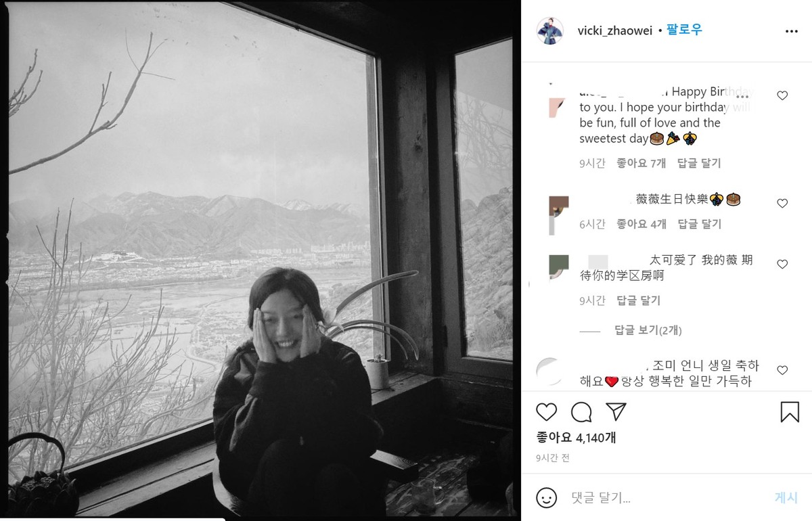Click the black and white post photo
812x521 pixels.
pos(261,260)
